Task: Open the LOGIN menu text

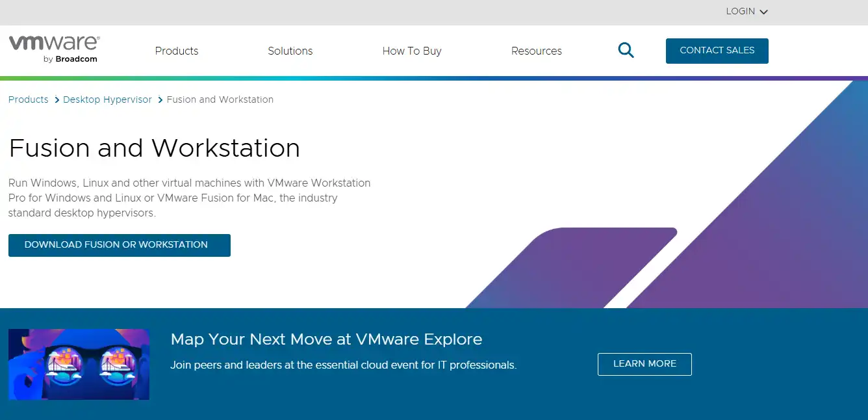Action: 740,11
